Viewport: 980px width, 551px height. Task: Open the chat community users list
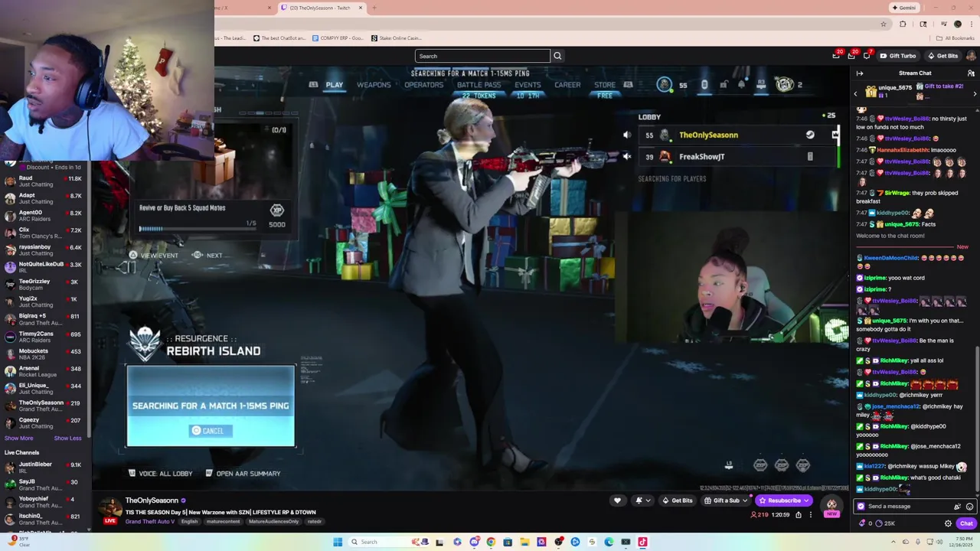(971, 73)
